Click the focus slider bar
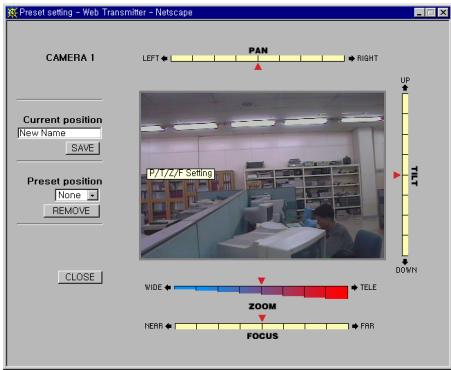 pyautogui.click(x=262, y=326)
